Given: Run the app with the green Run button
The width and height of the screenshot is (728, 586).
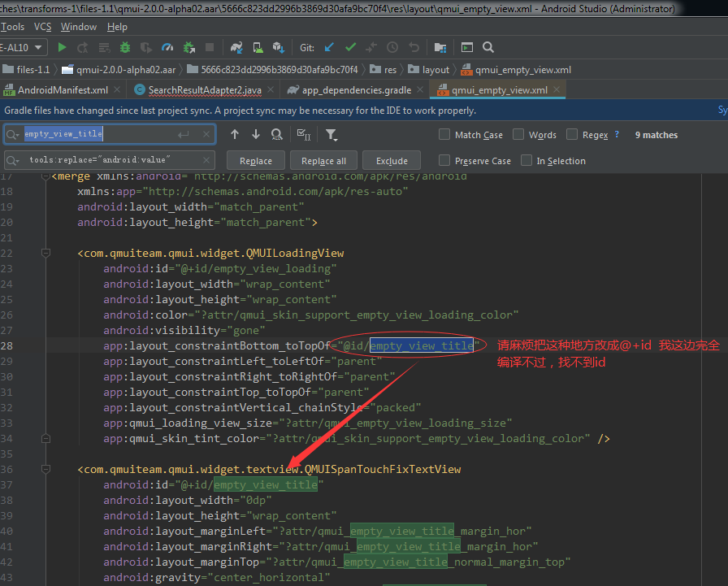Looking at the screenshot, I should (x=62, y=47).
